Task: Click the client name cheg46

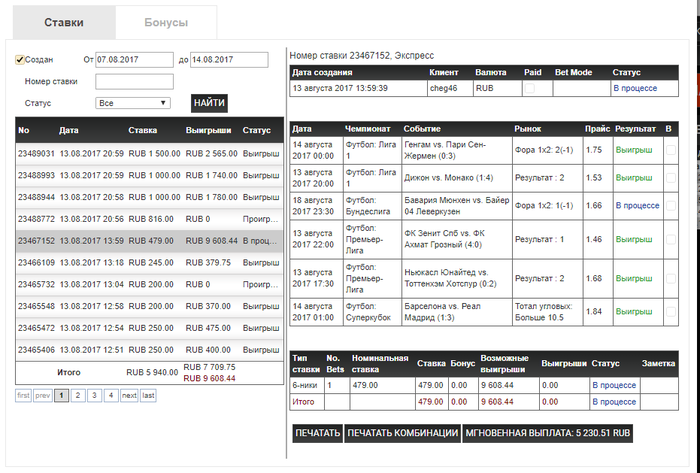Action: coord(443,88)
